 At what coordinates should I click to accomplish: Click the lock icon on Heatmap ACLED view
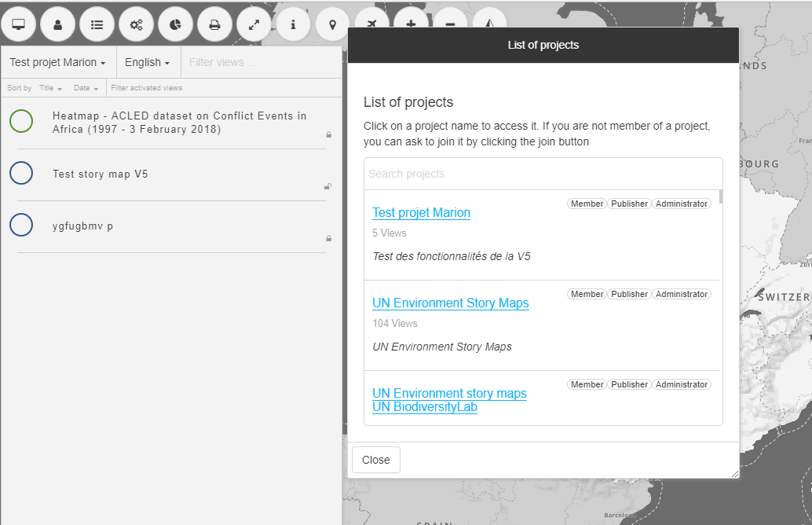coord(328,134)
